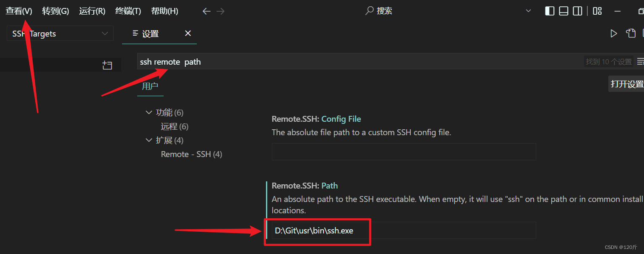Open the customize layout icon
644x254 pixels.
pos(597,11)
